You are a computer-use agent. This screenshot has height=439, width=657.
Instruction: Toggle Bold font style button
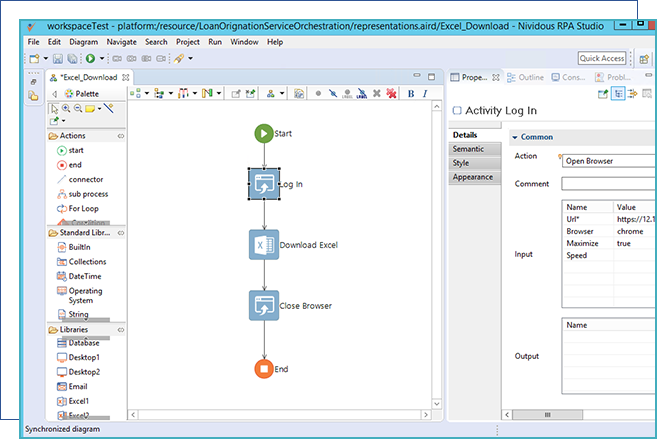tap(411, 94)
